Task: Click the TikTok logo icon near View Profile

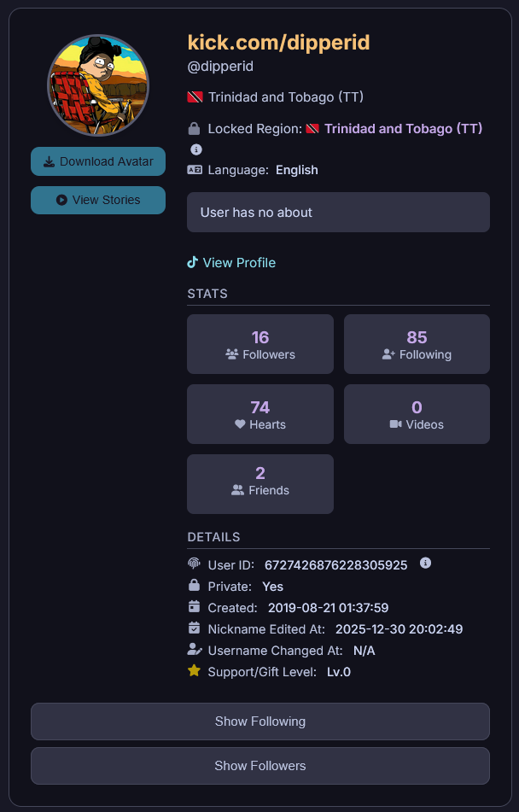Action: tap(193, 262)
